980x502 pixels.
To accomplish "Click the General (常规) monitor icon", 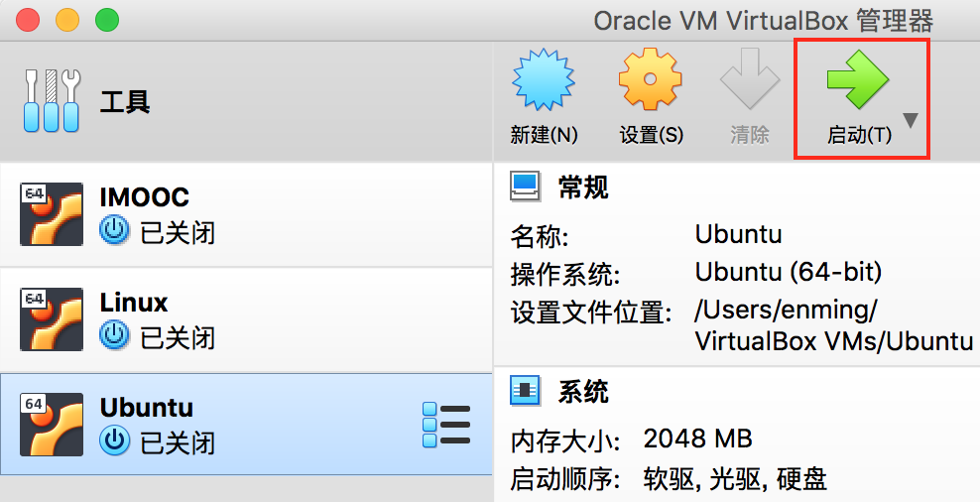I will coord(525,187).
